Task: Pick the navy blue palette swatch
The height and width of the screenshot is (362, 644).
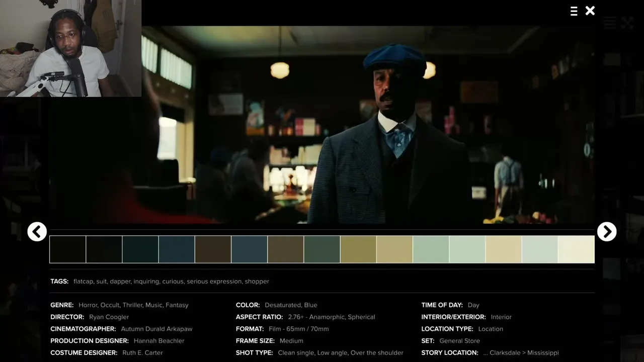Action: click(177, 249)
